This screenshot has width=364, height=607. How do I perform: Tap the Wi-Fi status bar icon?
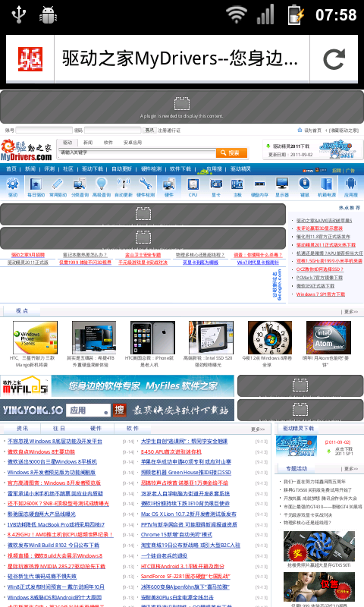237,14
